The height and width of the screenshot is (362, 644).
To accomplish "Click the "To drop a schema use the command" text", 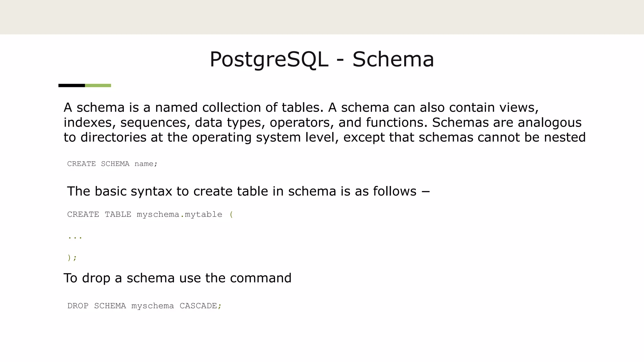I will (177, 278).
